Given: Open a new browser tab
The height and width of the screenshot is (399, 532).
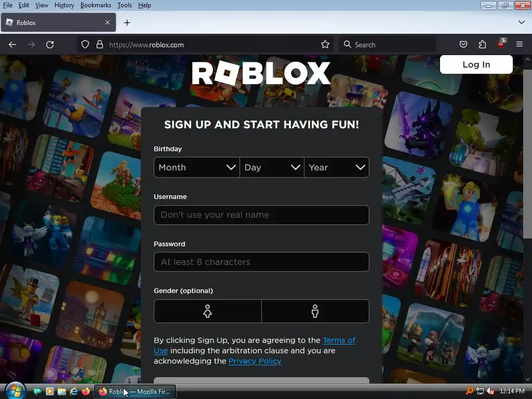Looking at the screenshot, I should click(x=127, y=23).
